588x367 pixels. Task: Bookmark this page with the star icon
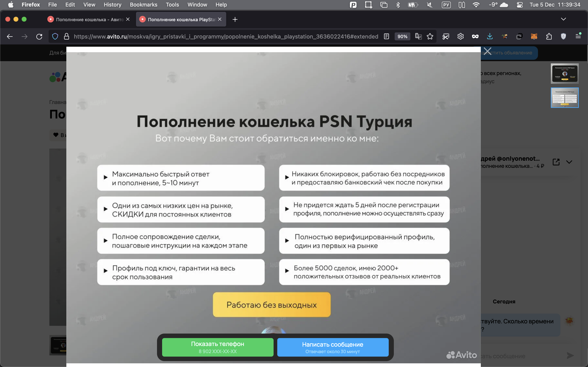[430, 36]
